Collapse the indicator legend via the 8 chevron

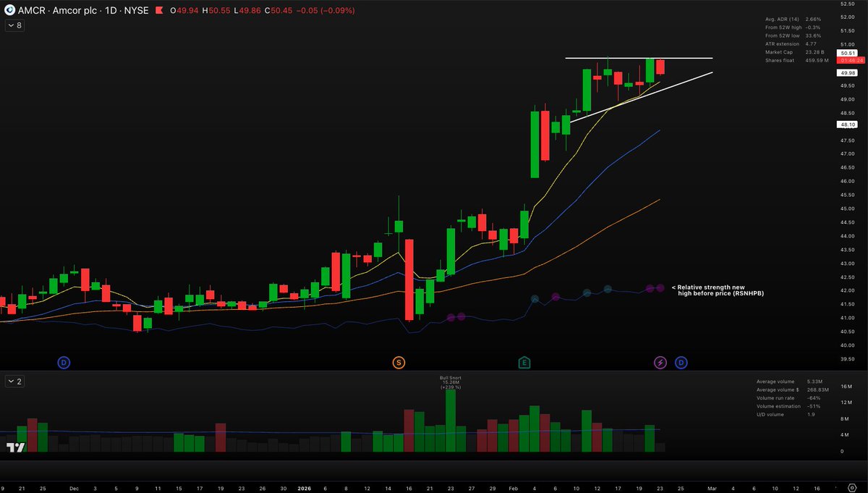(x=14, y=25)
